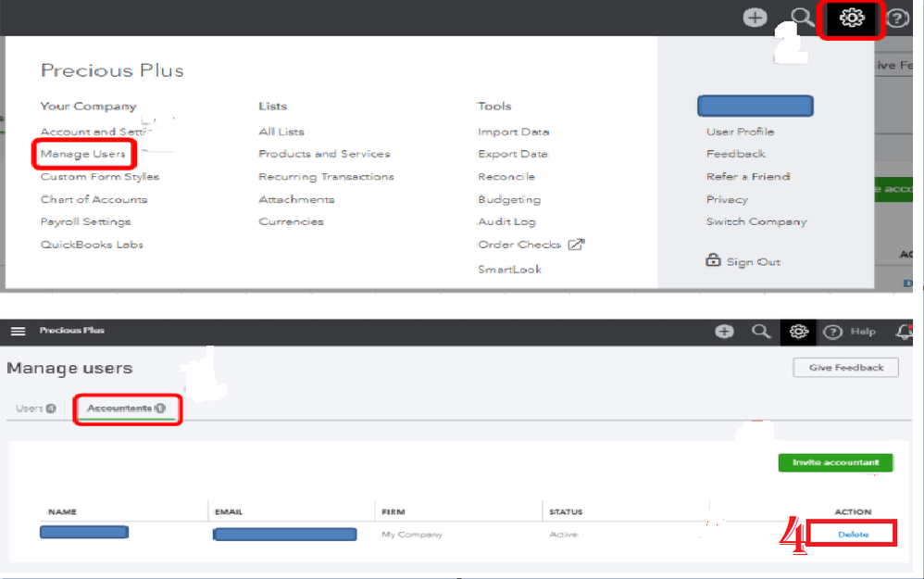Click gear icon in Manage users header

pos(798,332)
